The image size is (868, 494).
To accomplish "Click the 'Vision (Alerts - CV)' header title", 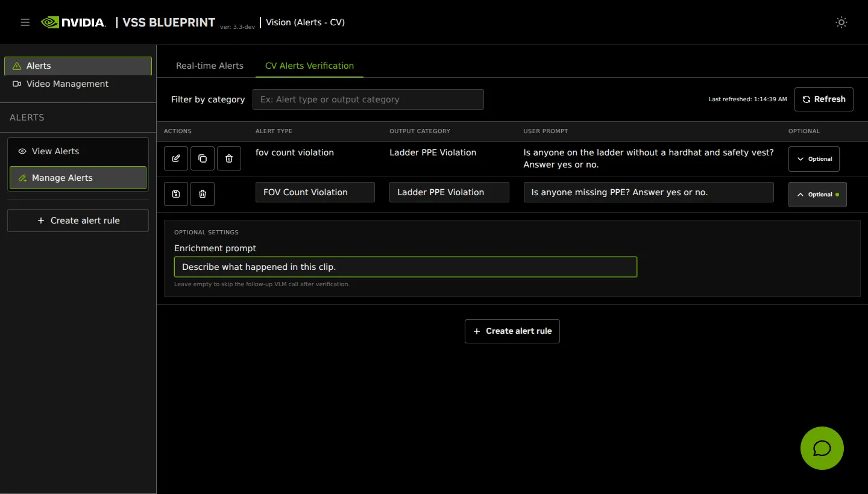I will point(306,22).
